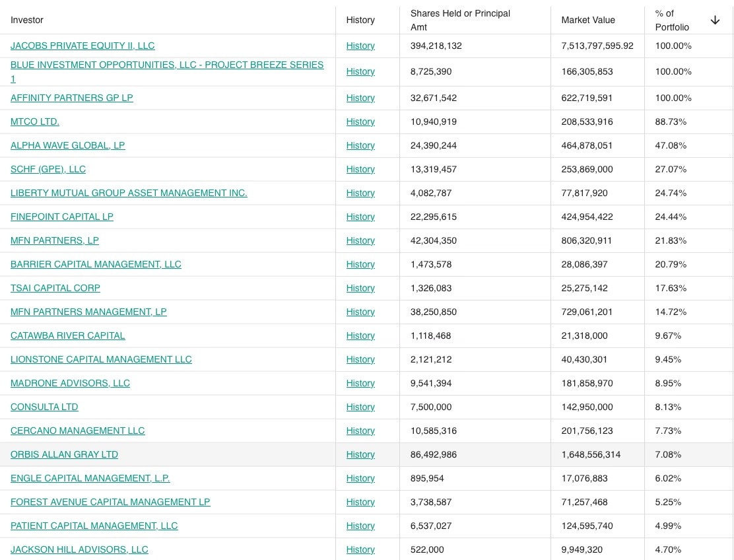View History for Alpha Wave Global
This screenshot has width=734, height=560.
point(360,146)
